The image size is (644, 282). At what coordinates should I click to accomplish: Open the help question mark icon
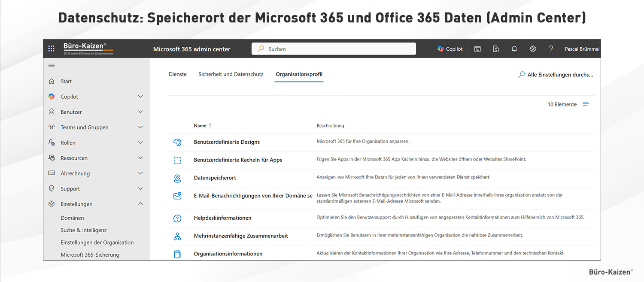[551, 49]
